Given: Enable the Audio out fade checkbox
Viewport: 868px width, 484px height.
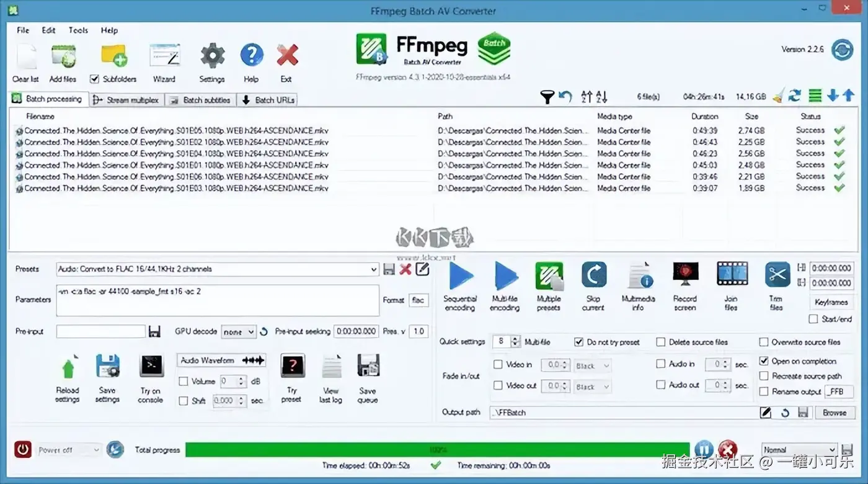Looking at the screenshot, I should click(x=661, y=385).
